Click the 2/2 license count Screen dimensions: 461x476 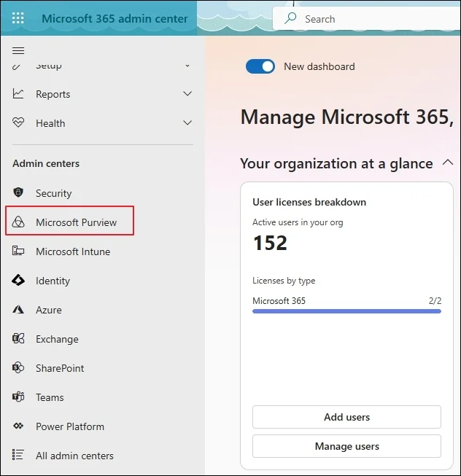point(435,301)
